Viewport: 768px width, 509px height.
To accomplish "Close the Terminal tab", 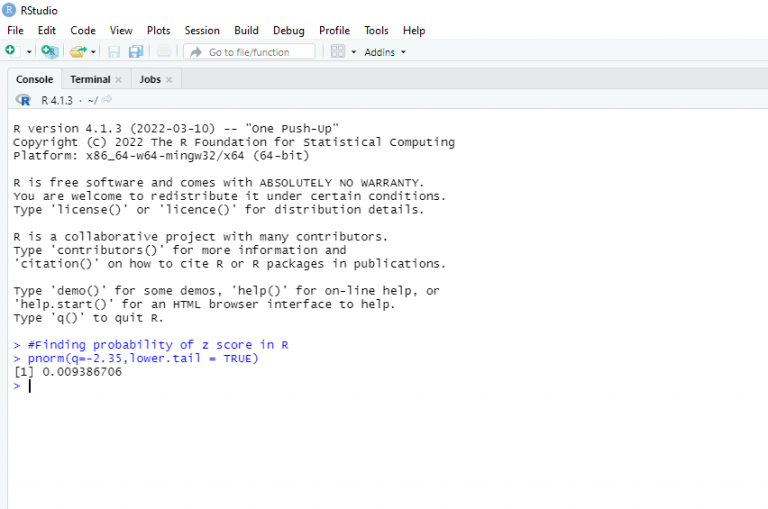I will coord(119,80).
